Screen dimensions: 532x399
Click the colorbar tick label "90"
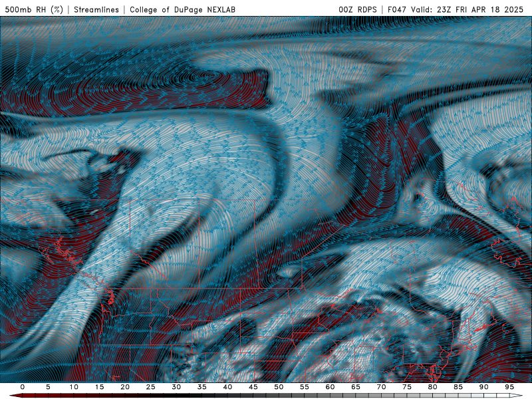click(x=484, y=387)
